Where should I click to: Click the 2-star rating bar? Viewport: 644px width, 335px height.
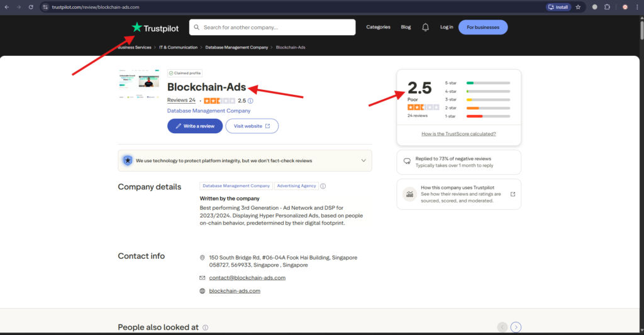[x=487, y=108]
